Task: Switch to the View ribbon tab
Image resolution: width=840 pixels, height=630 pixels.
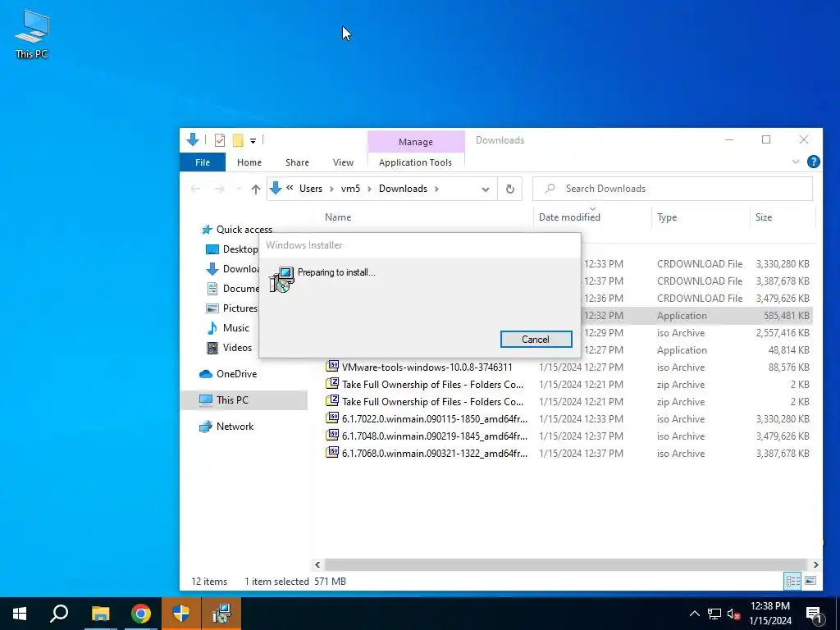Action: pos(343,162)
